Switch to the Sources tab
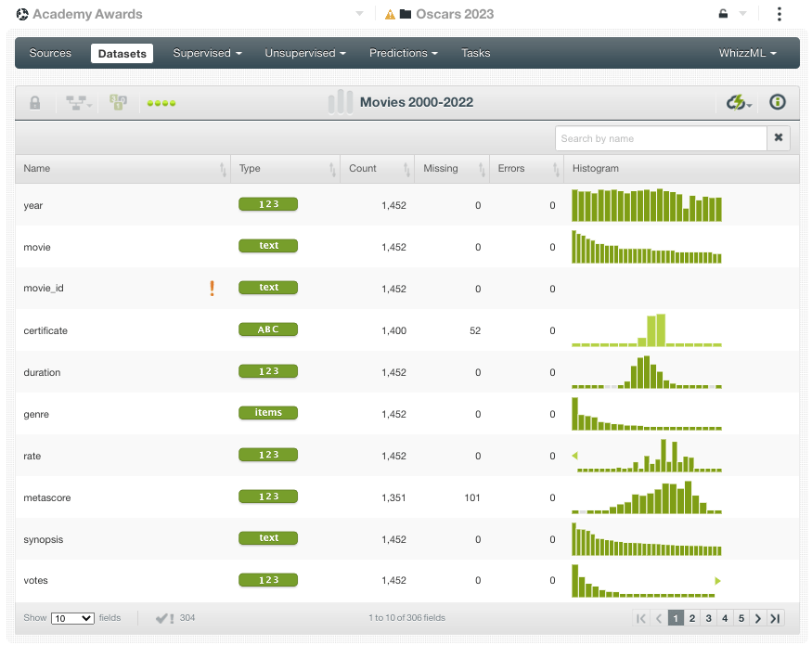The width and height of the screenshot is (812, 645). pyautogui.click(x=50, y=53)
